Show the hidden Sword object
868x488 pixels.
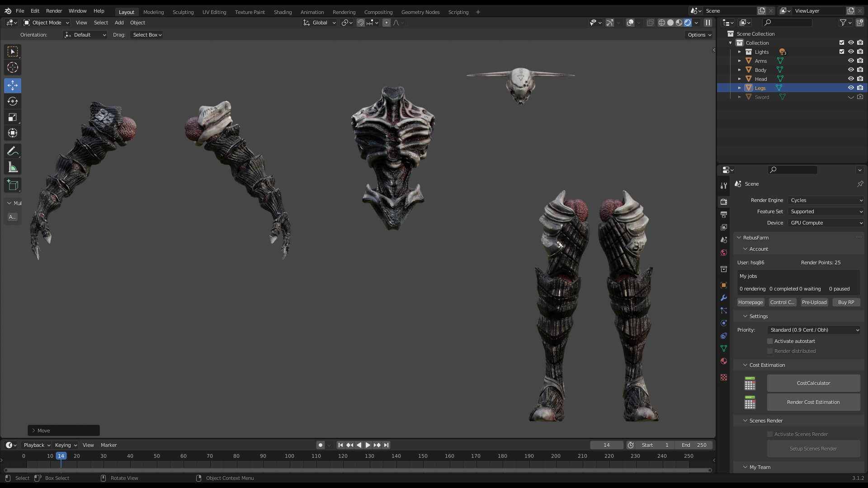pos(851,97)
